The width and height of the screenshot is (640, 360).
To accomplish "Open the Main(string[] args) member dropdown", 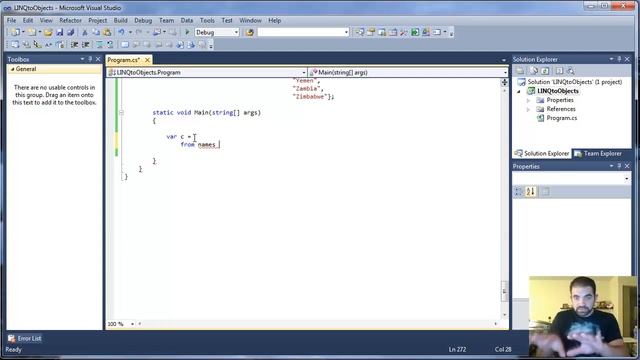I will pos(505,73).
